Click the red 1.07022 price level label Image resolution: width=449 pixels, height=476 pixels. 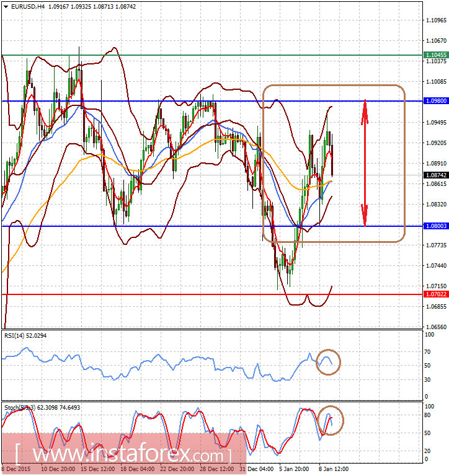(436, 294)
